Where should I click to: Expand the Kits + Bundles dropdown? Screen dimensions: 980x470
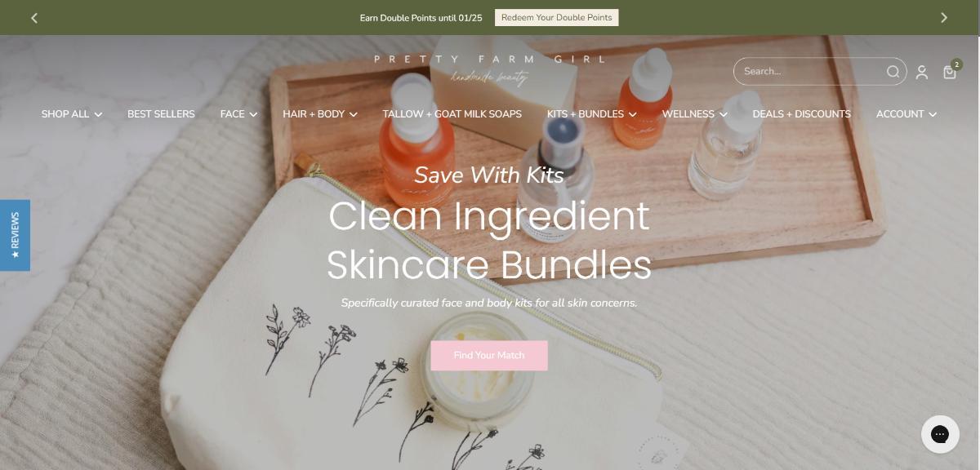click(592, 114)
